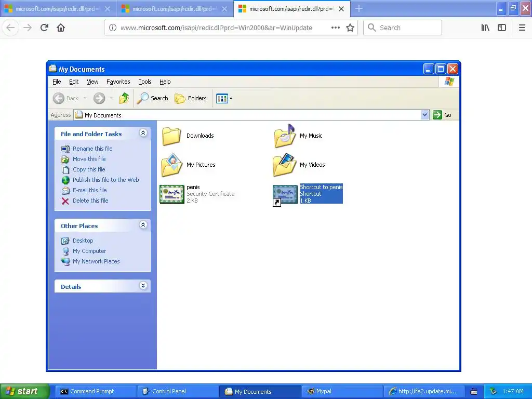Toggle the Folders pane button
This screenshot has width=532, height=399.
point(191,98)
